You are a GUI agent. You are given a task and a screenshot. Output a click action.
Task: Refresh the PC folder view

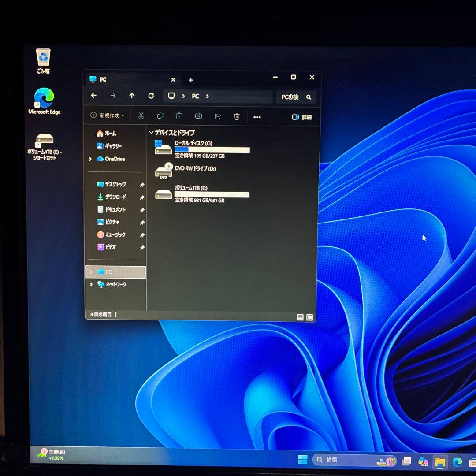pos(151,96)
